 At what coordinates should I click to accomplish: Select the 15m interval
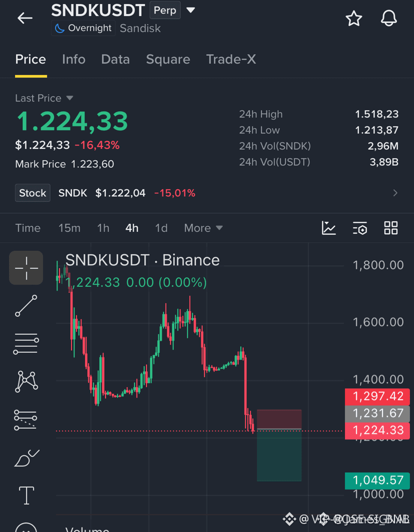point(69,228)
